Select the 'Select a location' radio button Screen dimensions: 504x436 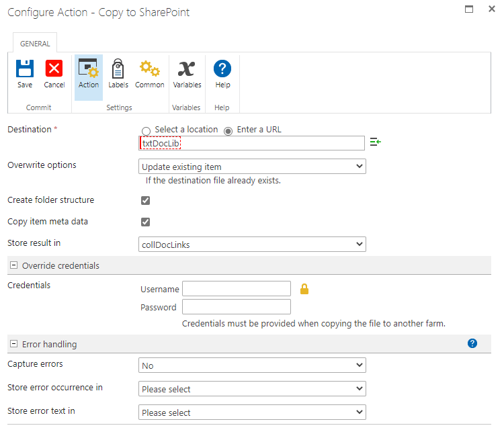tap(146, 131)
